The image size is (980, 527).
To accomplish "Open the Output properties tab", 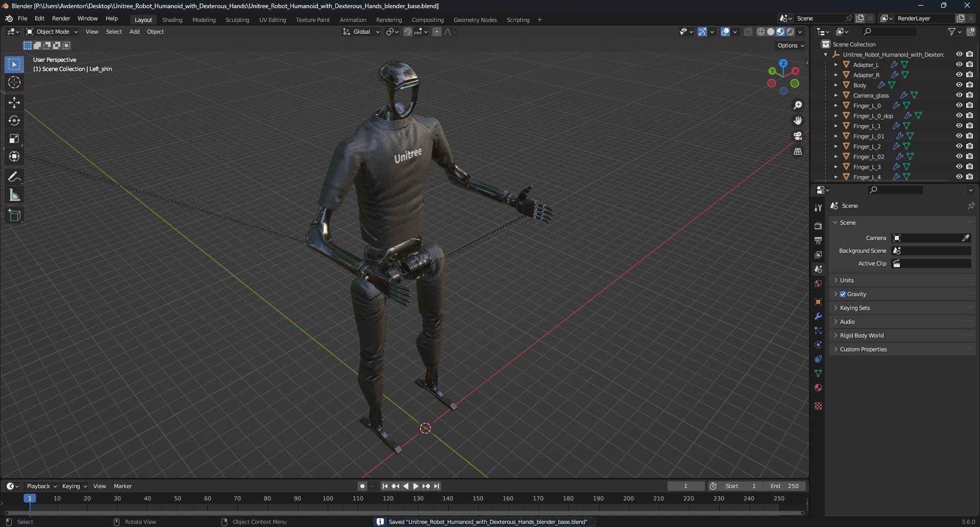I will pos(818,240).
